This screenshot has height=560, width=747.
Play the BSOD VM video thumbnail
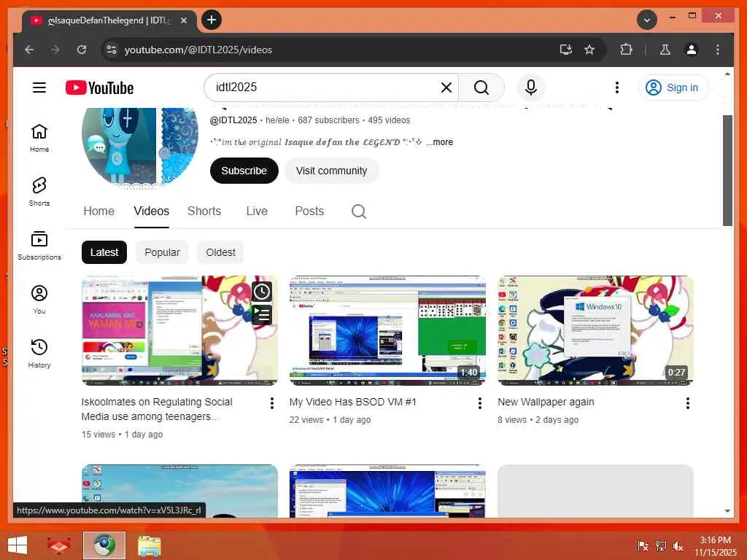(x=387, y=330)
